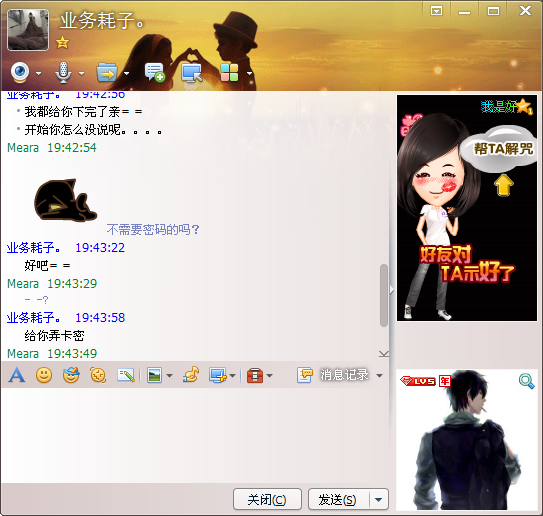This screenshot has height=516, width=543.
Task: Click the chat history vertical scrollbar thumb
Action: tap(384, 295)
